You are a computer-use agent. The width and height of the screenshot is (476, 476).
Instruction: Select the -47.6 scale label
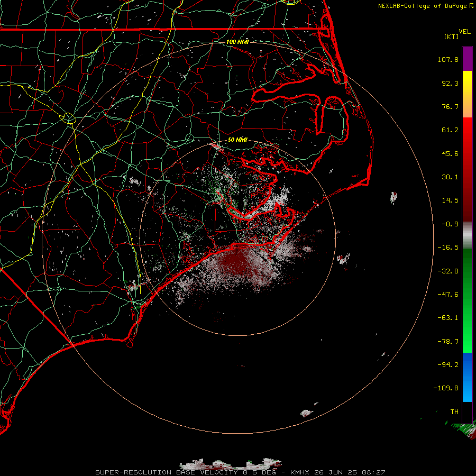pyautogui.click(x=448, y=295)
